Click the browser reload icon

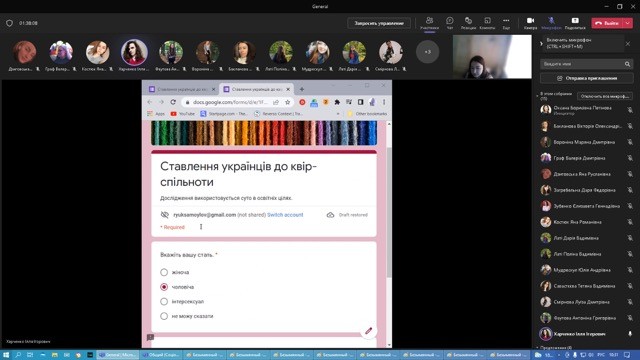coord(173,102)
